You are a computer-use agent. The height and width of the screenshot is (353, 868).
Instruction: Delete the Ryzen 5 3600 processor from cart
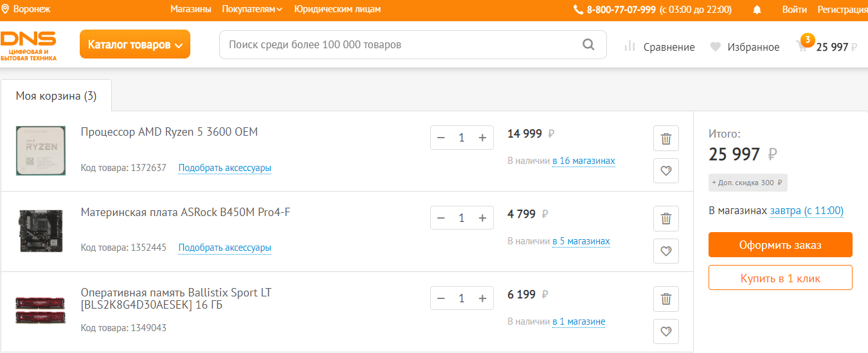coord(666,138)
